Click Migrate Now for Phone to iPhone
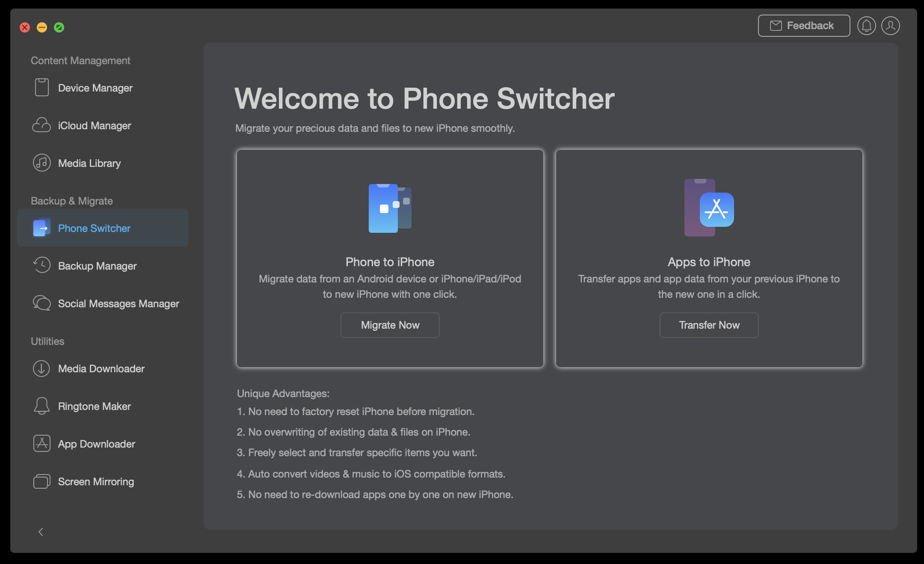This screenshot has width=924, height=564. tap(389, 324)
